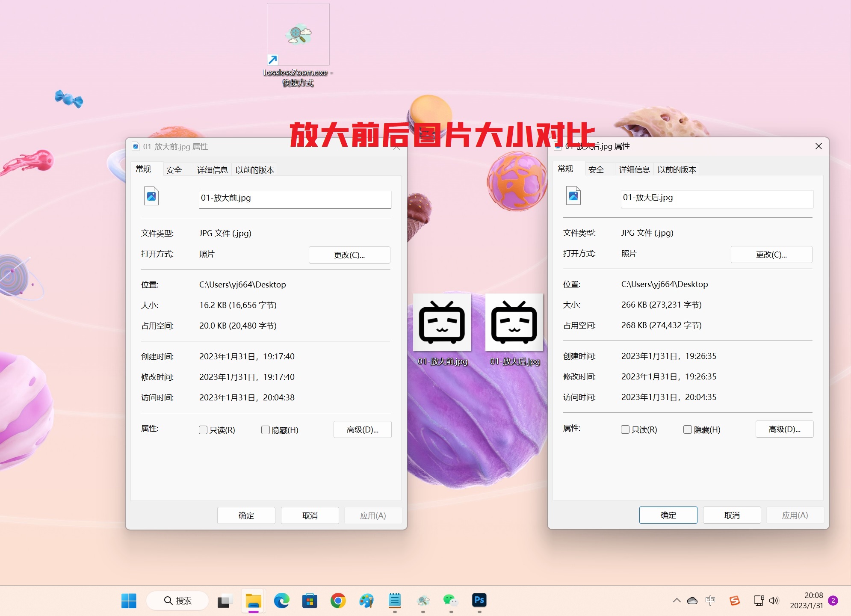Click 20.0 KB (20,480 字节) disk size
Screen dimensions: 851x616
coord(238,326)
